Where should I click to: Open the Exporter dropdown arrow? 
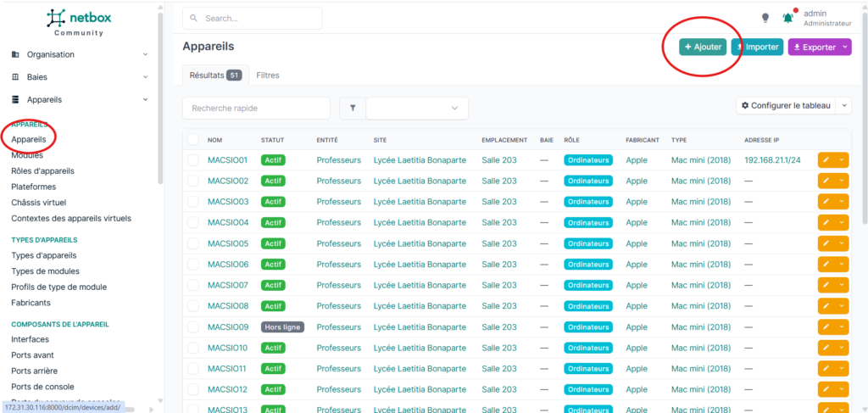(x=845, y=47)
